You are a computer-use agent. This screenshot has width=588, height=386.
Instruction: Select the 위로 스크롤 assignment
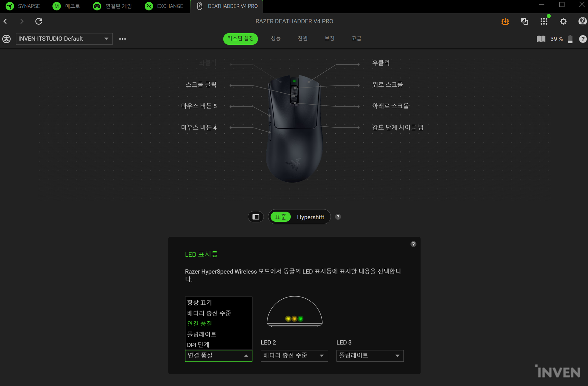pyautogui.click(x=387, y=85)
